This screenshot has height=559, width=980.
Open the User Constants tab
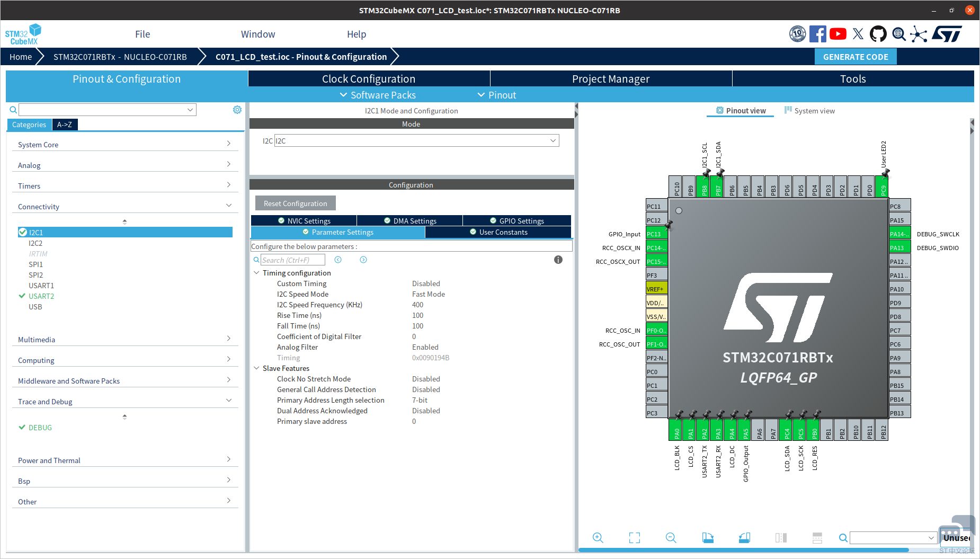pos(498,232)
